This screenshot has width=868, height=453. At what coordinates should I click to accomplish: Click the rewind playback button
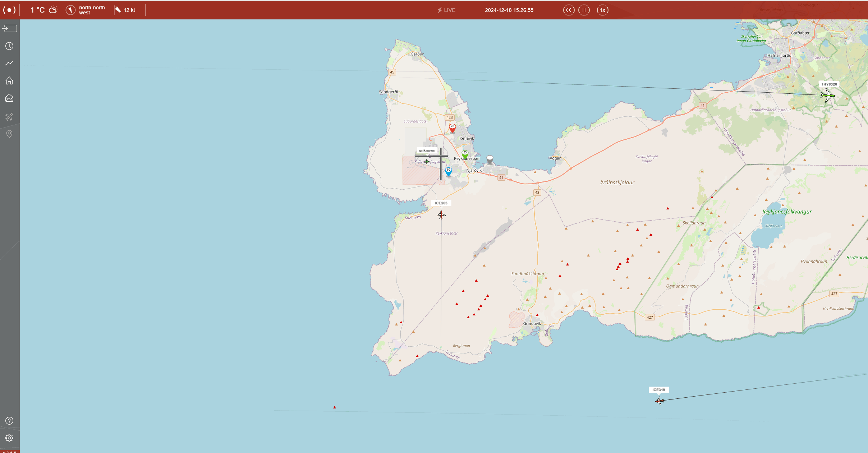pos(569,10)
